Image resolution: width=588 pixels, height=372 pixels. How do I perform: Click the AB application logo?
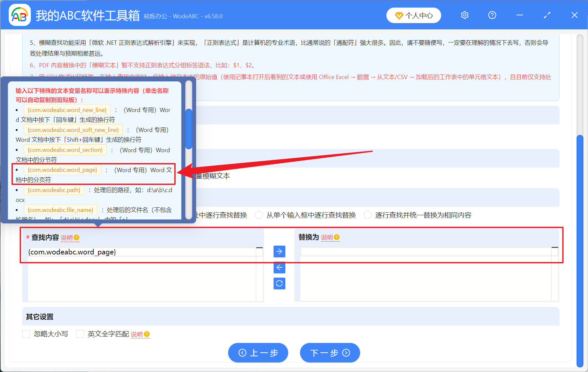19,15
